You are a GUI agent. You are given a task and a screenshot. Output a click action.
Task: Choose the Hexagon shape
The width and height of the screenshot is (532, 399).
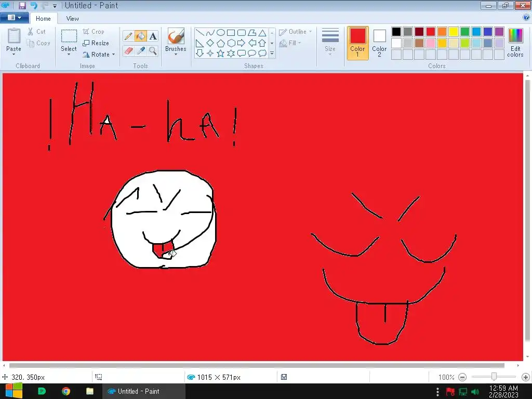coord(231,43)
